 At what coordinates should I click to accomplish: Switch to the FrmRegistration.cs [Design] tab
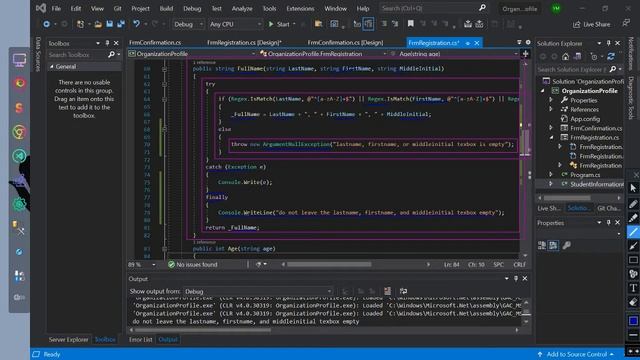[x=244, y=42]
